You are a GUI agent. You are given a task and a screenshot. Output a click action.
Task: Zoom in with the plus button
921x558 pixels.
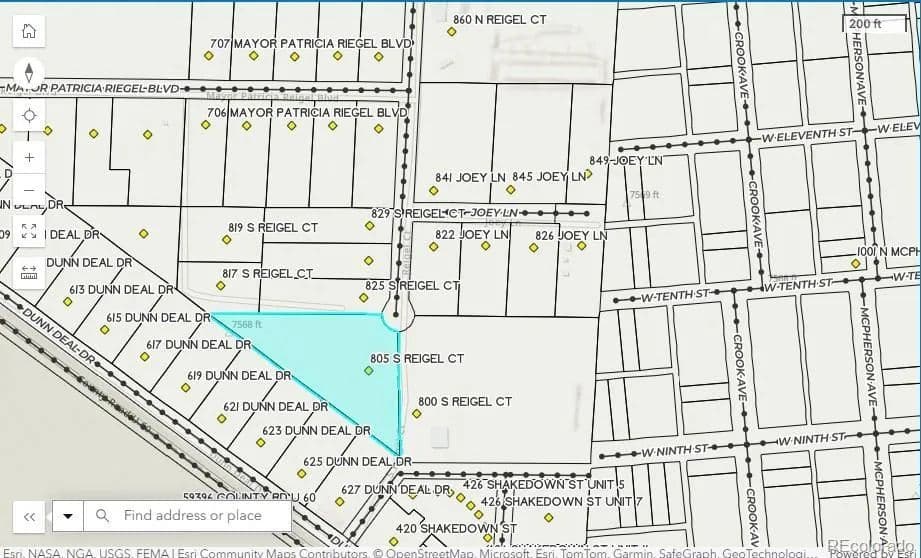[x=29, y=157]
